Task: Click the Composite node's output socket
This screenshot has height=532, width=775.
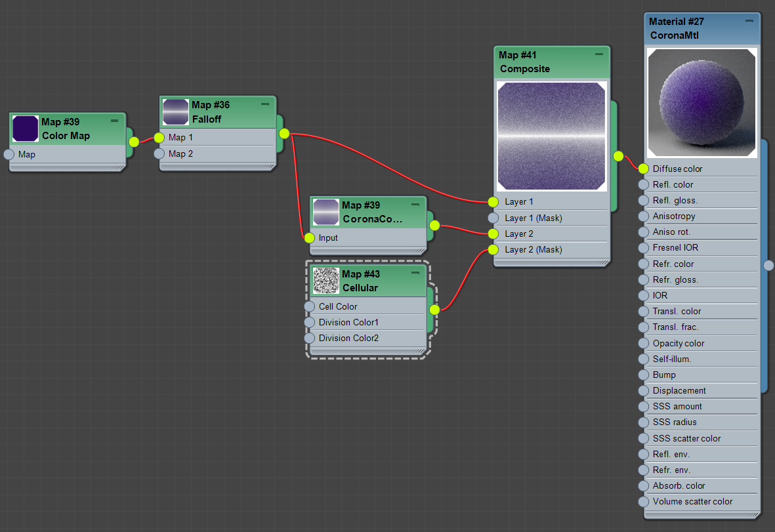Action: (x=618, y=156)
